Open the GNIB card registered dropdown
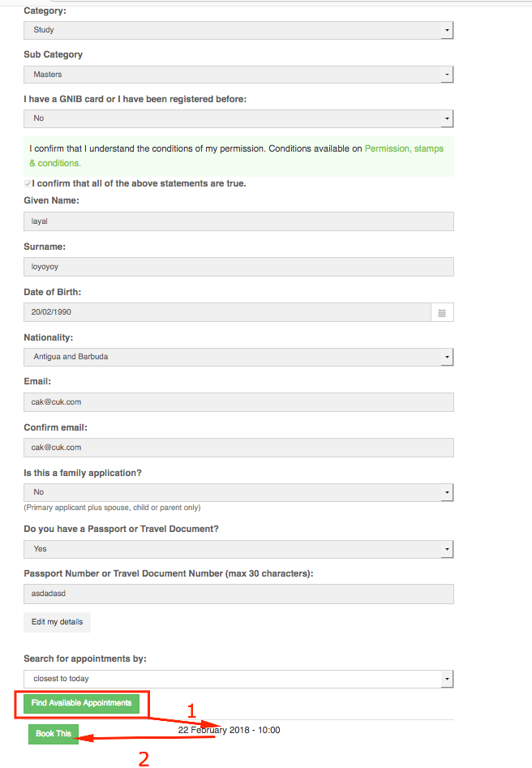532x768 pixels. pyautogui.click(x=238, y=118)
